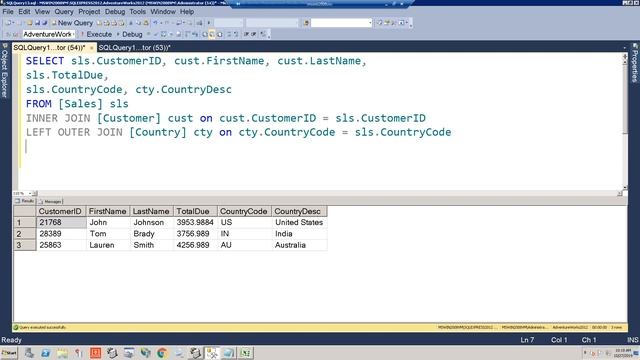
Task: Click the editor vertical scrollbar thumb
Action: tap(624, 98)
